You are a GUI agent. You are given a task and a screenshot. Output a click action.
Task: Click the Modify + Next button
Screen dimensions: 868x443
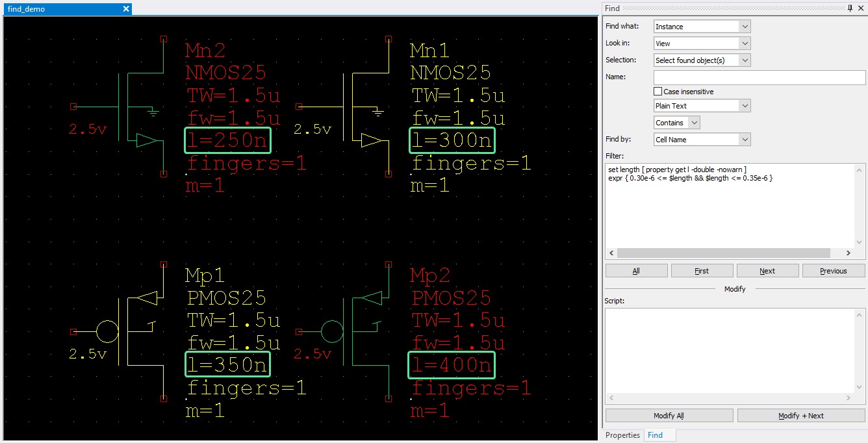click(x=800, y=416)
